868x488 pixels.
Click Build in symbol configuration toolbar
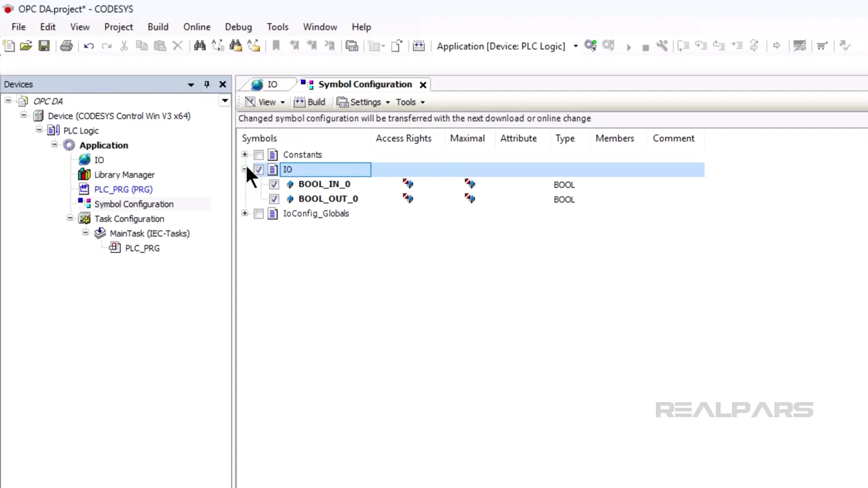coord(309,102)
